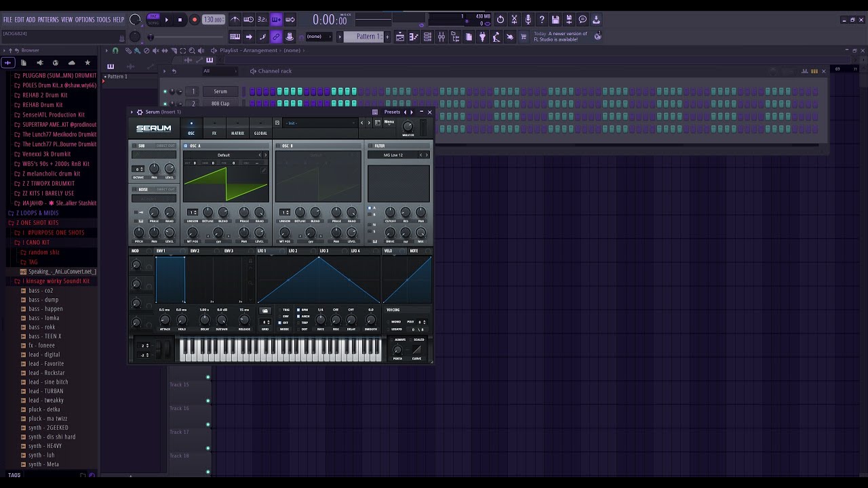Screen dimensions: 868x488
Task: Enable the playlist magnet snap icon
Action: pyautogui.click(x=115, y=50)
